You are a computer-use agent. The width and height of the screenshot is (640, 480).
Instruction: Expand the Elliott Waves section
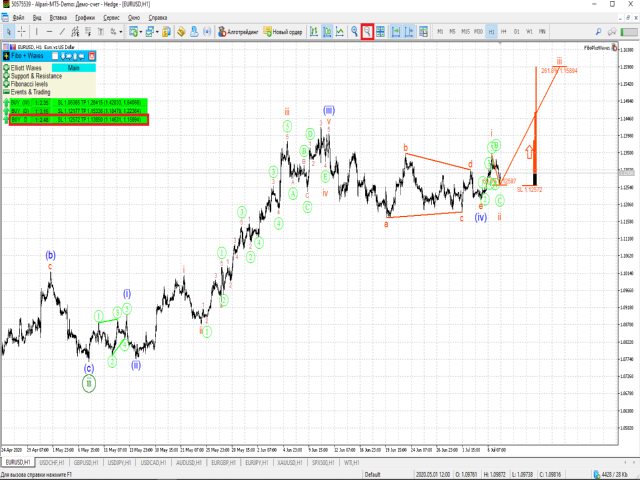click(6, 68)
